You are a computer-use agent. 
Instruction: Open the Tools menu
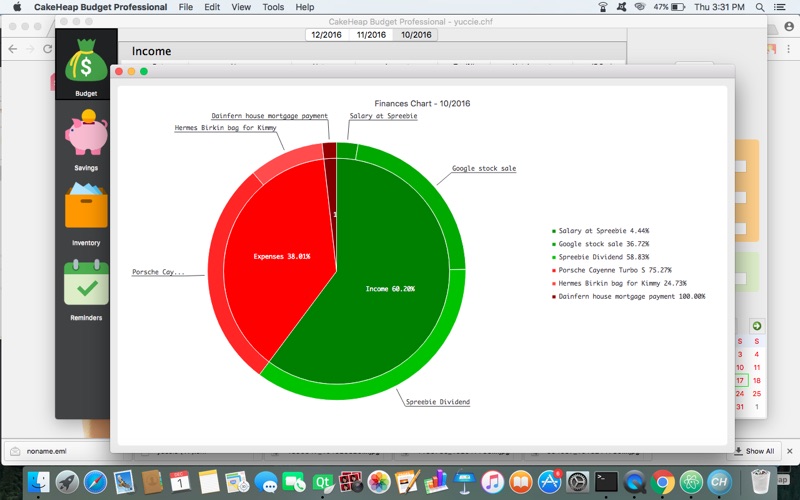click(x=273, y=7)
